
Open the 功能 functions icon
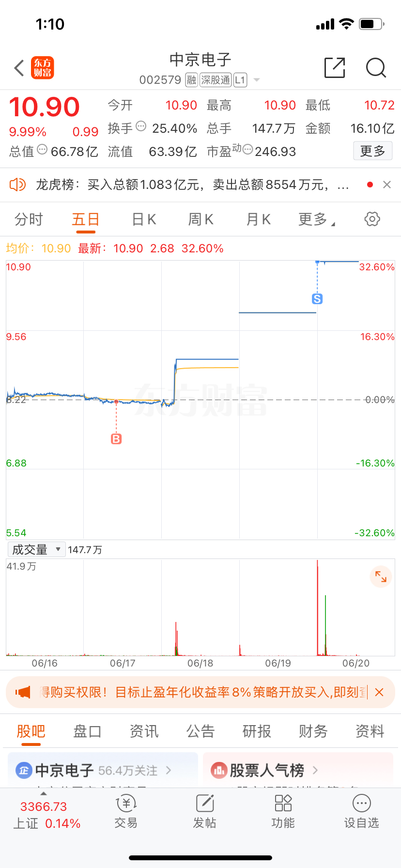coord(283,811)
